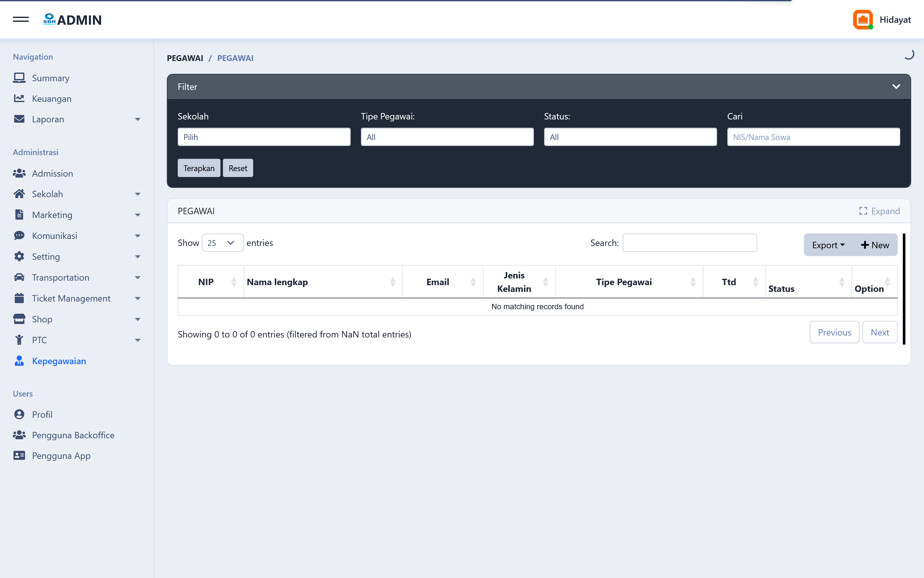Click the Pengguna Backoffice users icon

[x=19, y=435]
